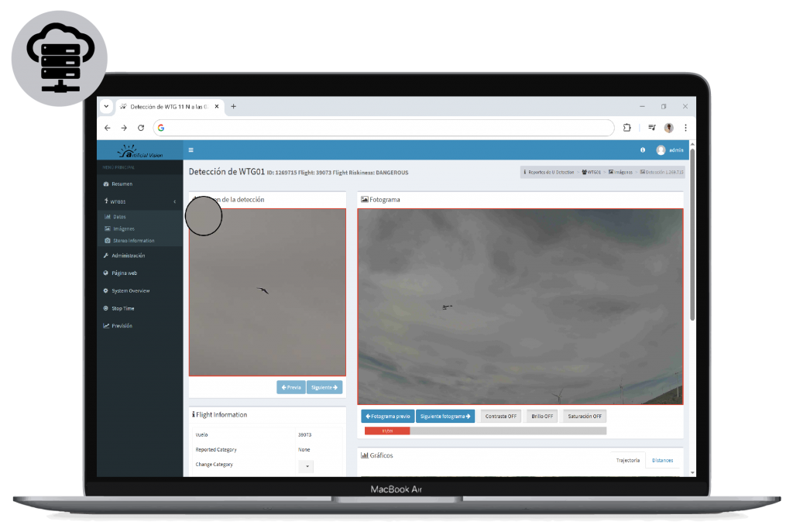Open Stop Time in the sidebar
The height and width of the screenshot is (532, 793).
click(122, 308)
